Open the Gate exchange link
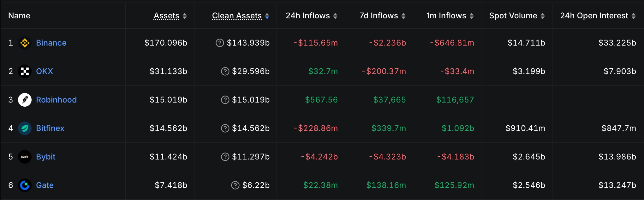644x200 pixels. click(45, 185)
